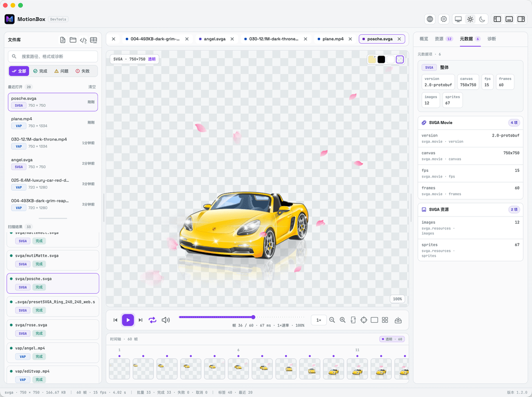Click the open folder icon in 文件库
Screen dimensions: 532x397
point(73,40)
